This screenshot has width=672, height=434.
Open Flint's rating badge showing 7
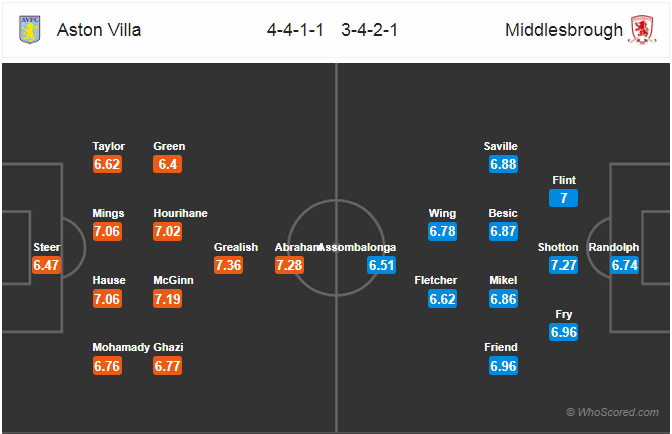(564, 198)
